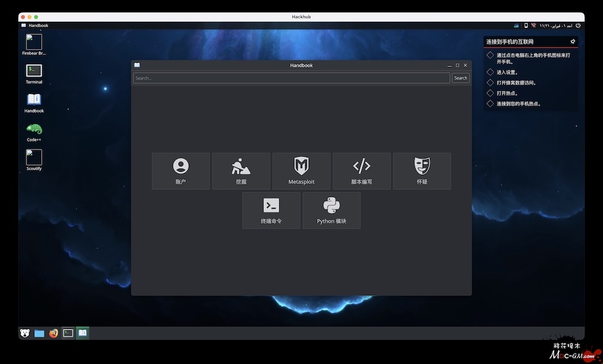Pin the 连接到手机的互联网 task panel
Image resolution: width=603 pixels, height=364 pixels.
point(572,42)
